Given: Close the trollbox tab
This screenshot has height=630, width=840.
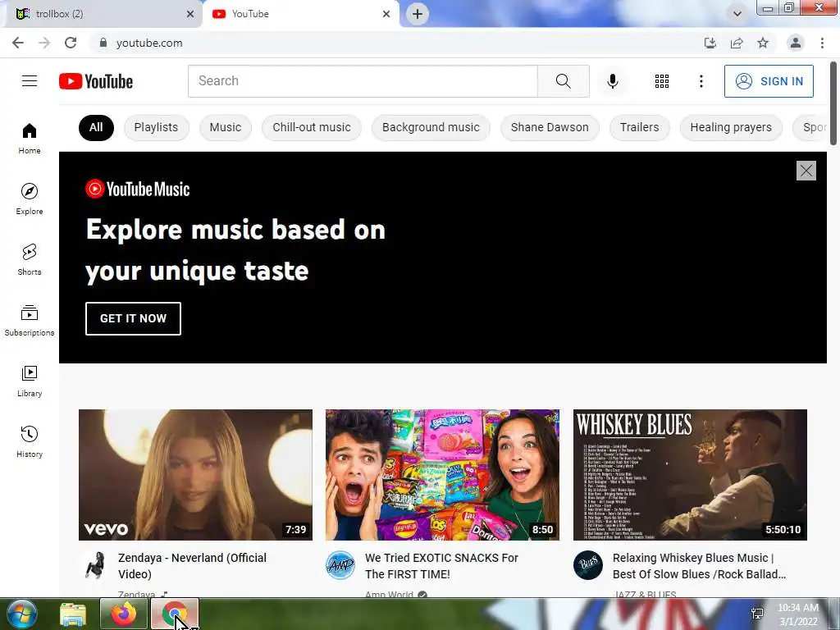Looking at the screenshot, I should click(x=189, y=15).
